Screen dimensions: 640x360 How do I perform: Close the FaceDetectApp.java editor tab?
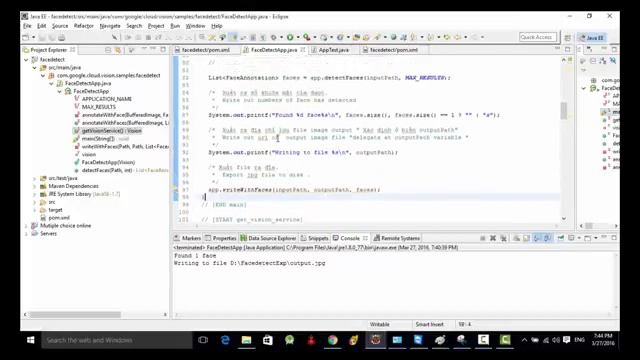(x=302, y=50)
